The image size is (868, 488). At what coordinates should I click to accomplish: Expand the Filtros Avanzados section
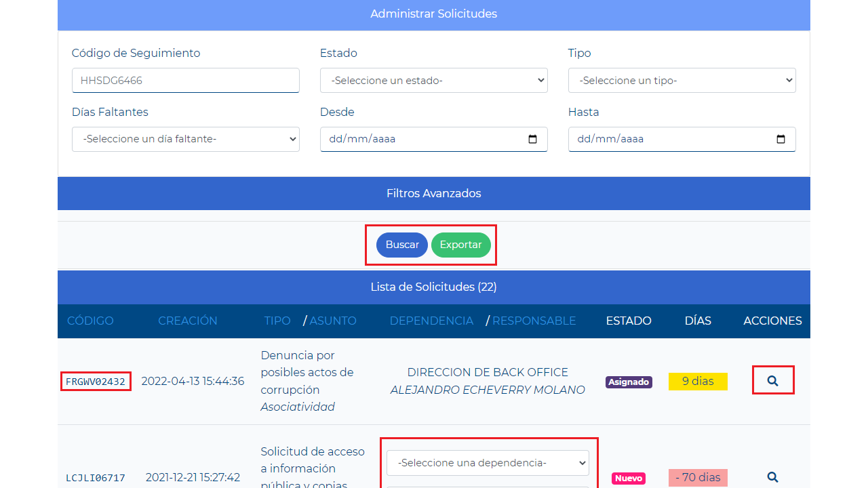433,193
